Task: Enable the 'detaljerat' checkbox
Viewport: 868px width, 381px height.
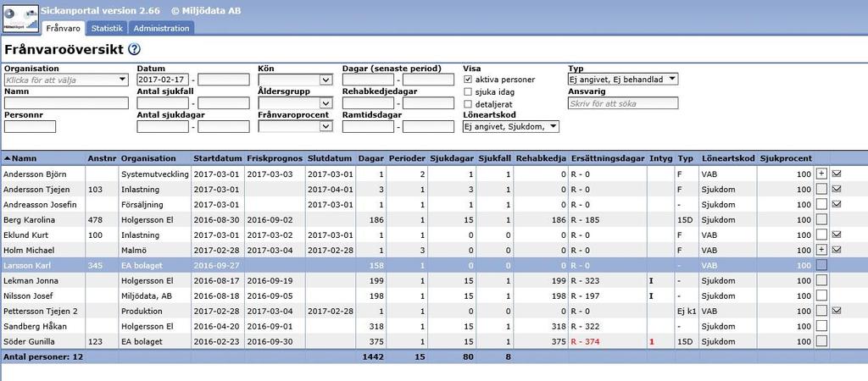Action: point(468,104)
